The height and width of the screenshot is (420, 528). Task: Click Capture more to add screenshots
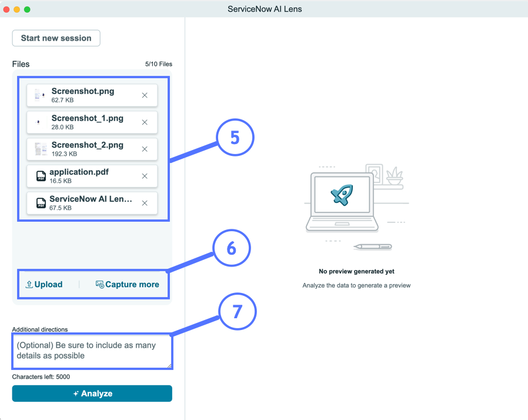[x=127, y=285]
